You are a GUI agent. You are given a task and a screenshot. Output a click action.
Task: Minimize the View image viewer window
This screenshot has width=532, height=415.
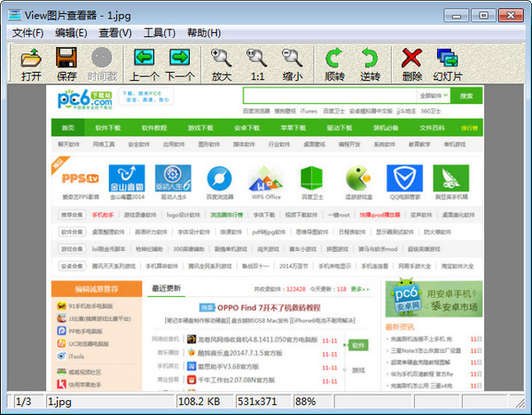tap(457, 16)
